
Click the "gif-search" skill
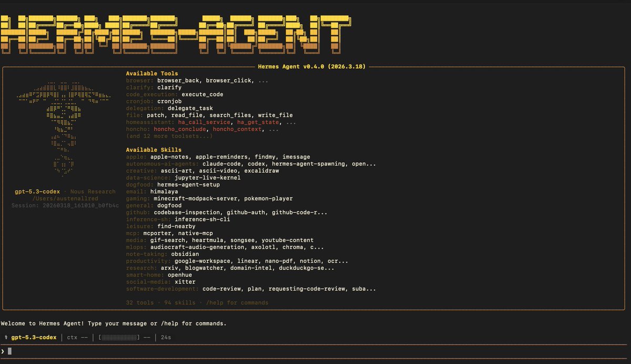pyautogui.click(x=168, y=240)
